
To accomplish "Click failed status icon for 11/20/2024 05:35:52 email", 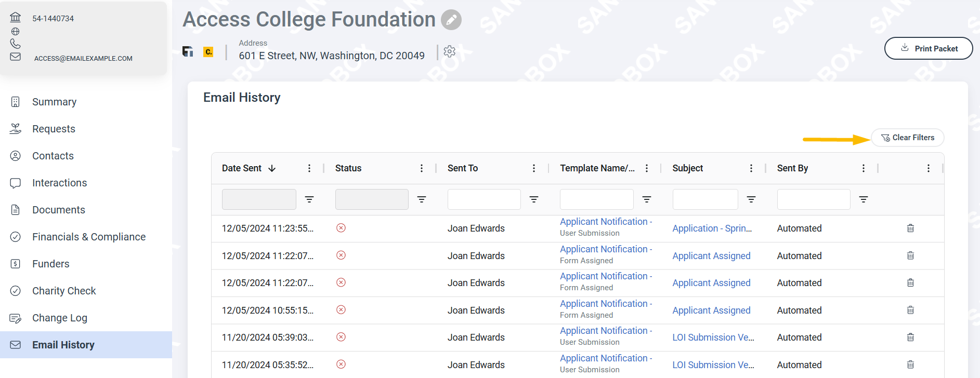I will (x=341, y=365).
